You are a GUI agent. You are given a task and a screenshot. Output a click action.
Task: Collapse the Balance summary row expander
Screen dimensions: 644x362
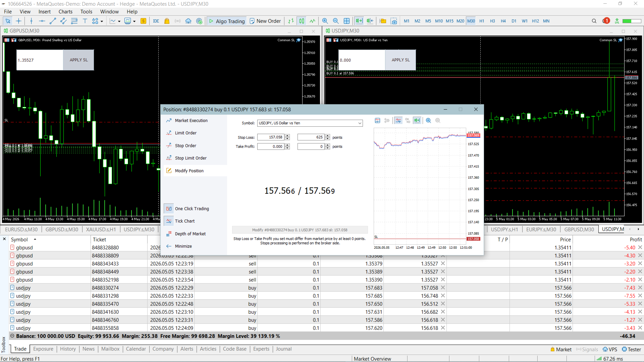pyautogui.click(x=12, y=336)
